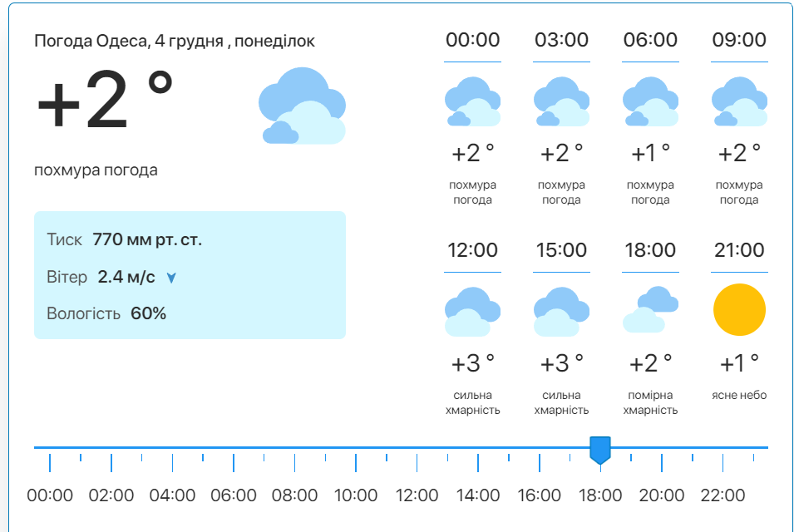794x532 pixels.
Task: Click the 06:00 overcast cloud icon
Action: click(650, 101)
